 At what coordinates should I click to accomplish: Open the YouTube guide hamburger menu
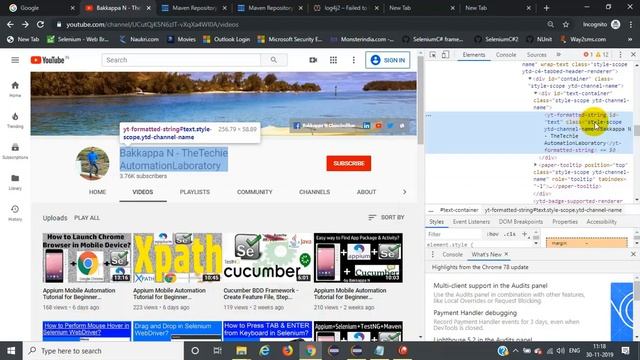coord(15,60)
